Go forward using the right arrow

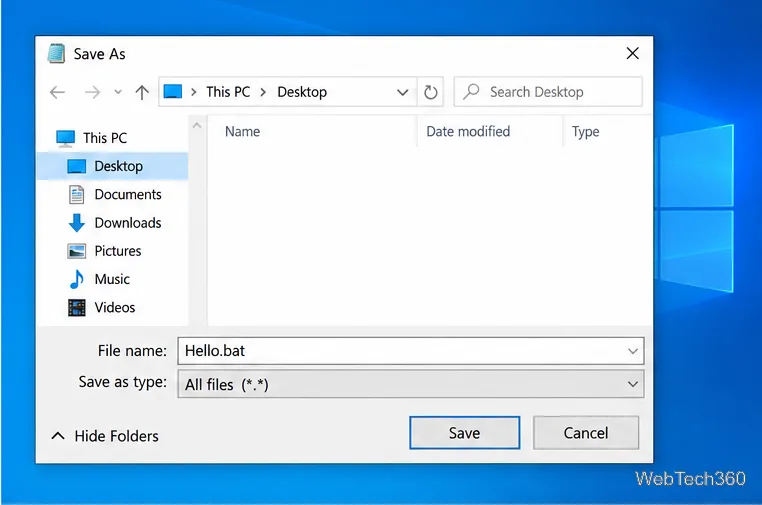tap(92, 92)
